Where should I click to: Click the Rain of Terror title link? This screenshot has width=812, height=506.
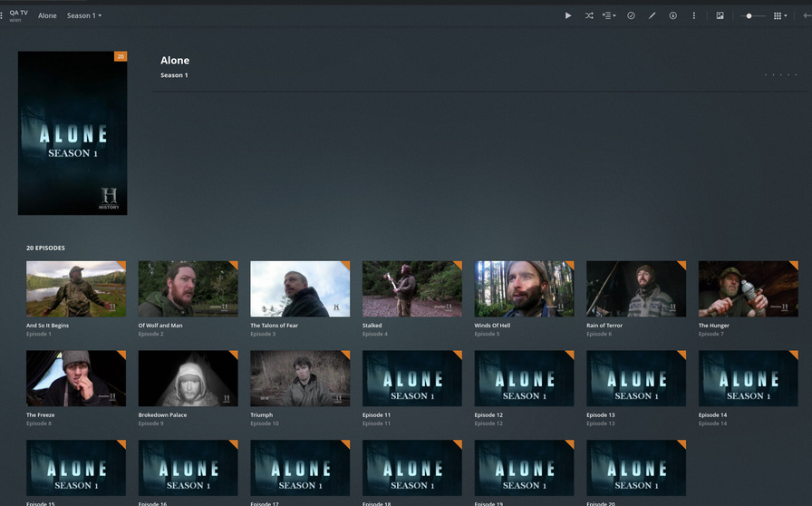[604, 326]
